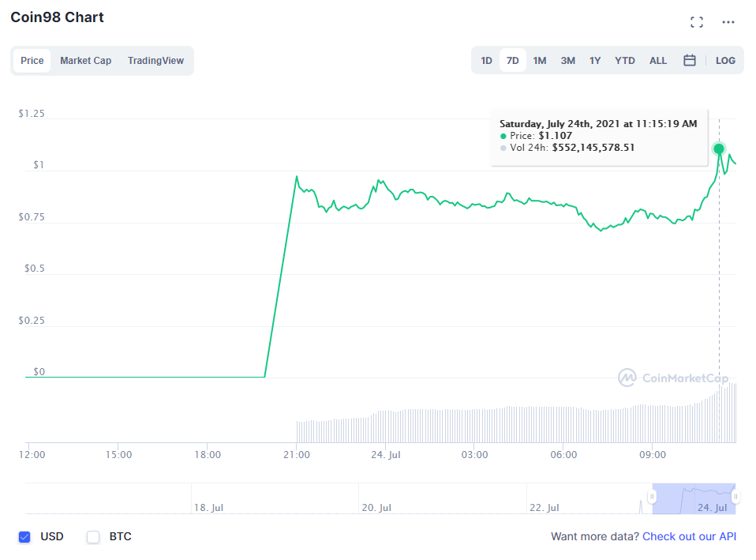Click the highlighted navigator selection window

[x=694, y=498]
